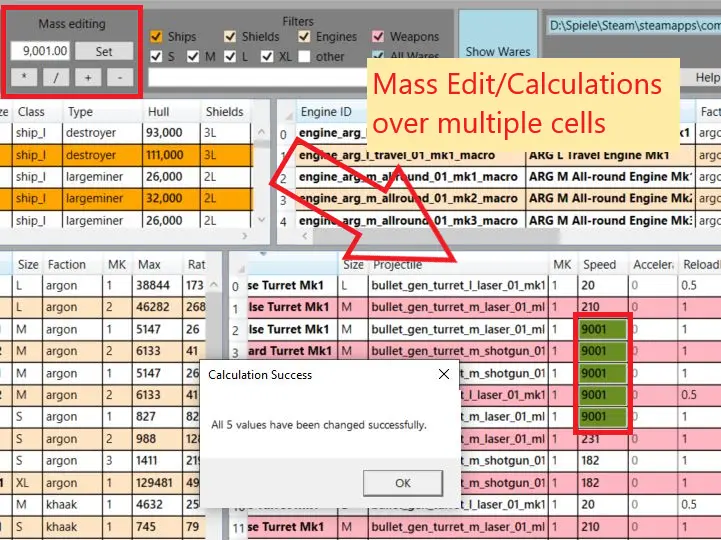Select Hull cell with value 32,000
Viewport: 721px width, 540px height.
[171, 198]
